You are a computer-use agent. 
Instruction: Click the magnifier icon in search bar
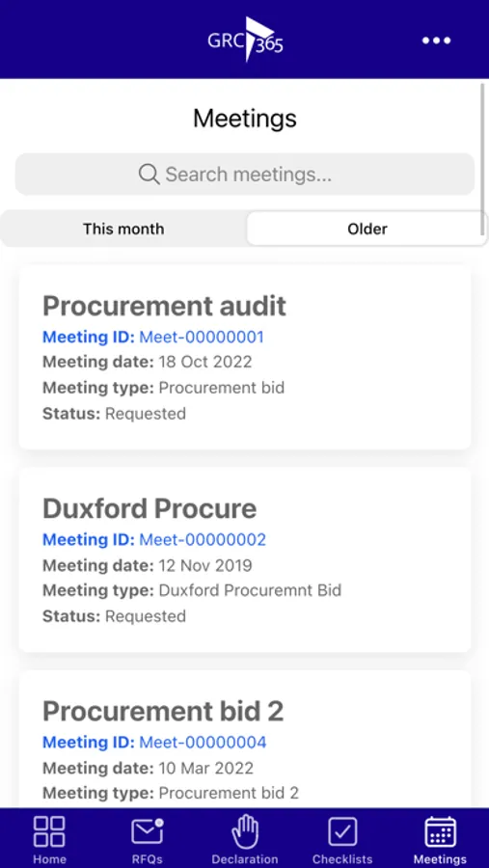149,175
